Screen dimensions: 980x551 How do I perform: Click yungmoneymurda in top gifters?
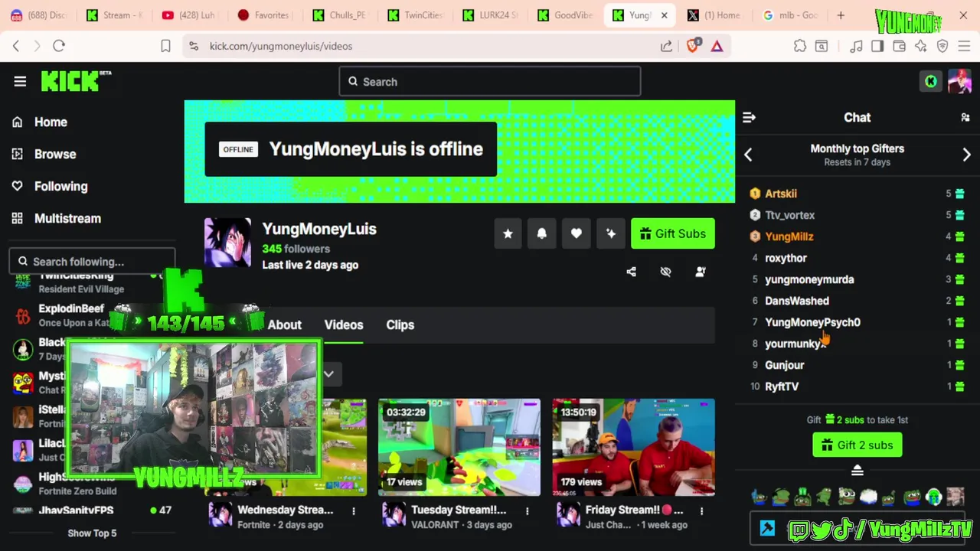pos(809,279)
